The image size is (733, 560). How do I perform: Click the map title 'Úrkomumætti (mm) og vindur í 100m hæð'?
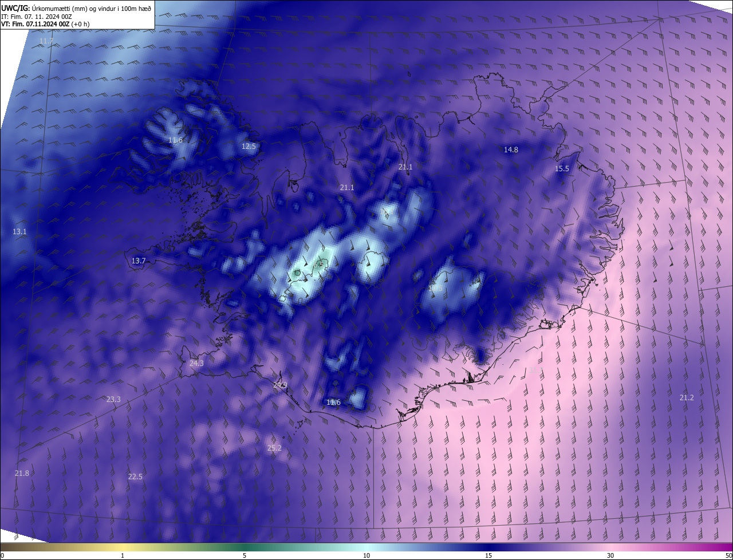[92, 8]
